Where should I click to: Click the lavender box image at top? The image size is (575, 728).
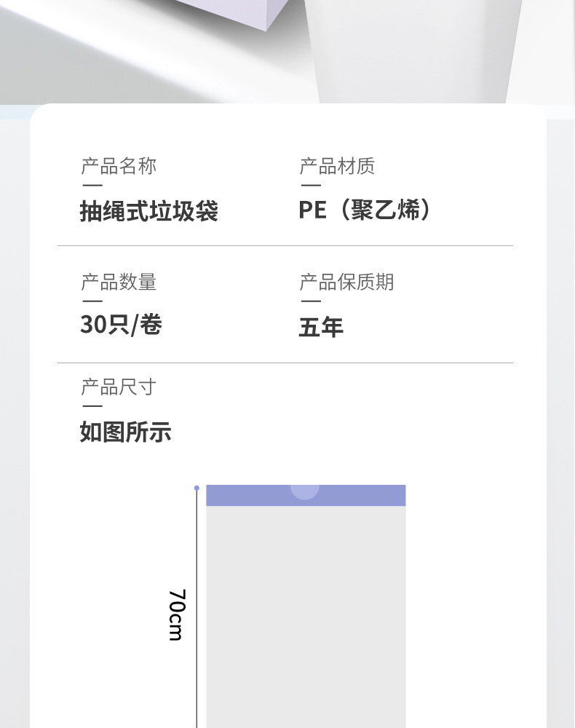point(232,14)
